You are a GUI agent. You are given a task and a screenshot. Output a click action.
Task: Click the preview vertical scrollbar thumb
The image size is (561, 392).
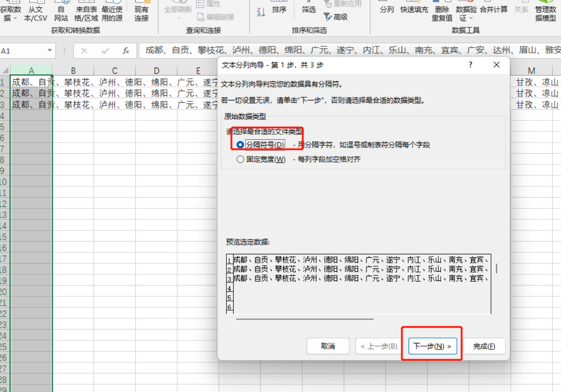tap(496, 269)
